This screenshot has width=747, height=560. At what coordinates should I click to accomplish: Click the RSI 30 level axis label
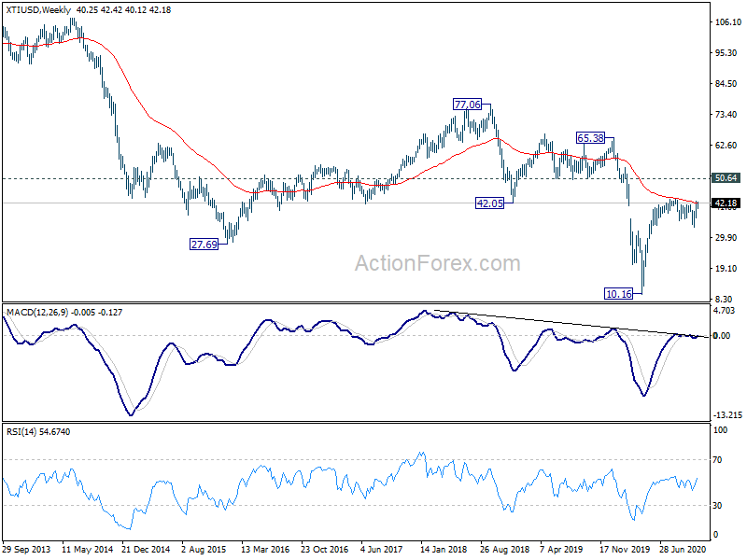[x=717, y=506]
